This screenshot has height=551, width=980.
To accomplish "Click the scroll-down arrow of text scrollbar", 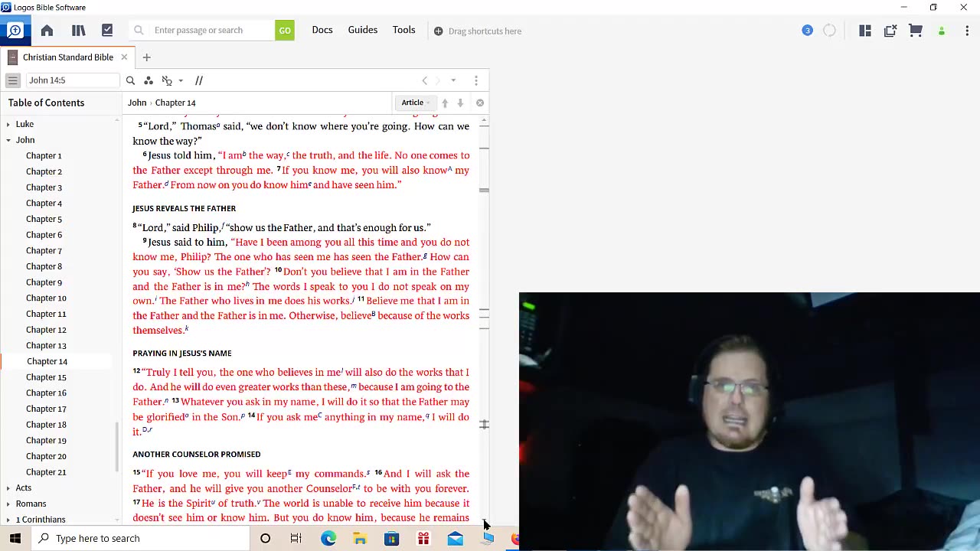I will tap(485, 523).
